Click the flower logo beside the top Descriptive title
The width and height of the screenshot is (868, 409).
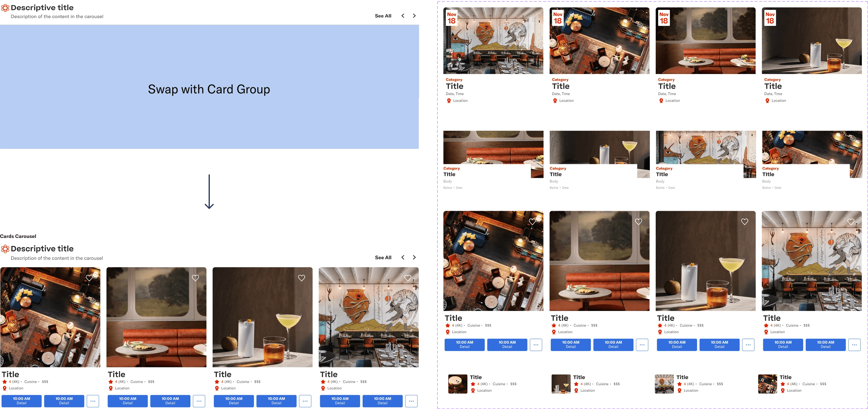(5, 8)
